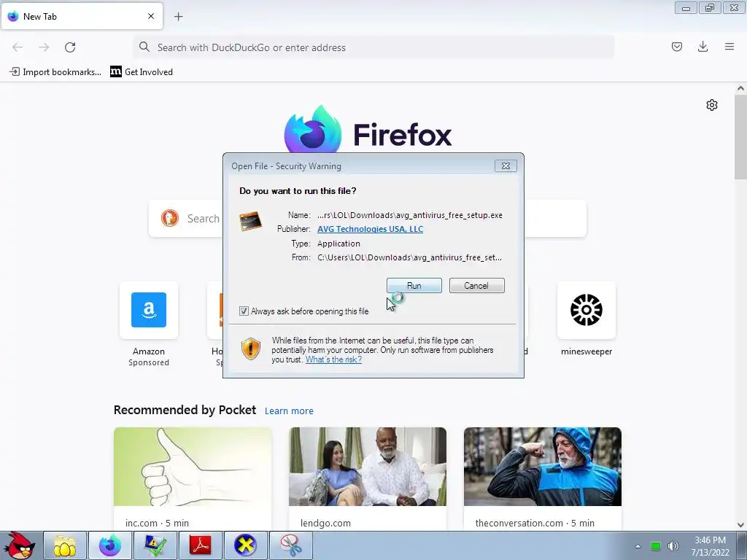Click the yellow security shield icon
Viewport: 747px width, 560px height.
coord(251,349)
